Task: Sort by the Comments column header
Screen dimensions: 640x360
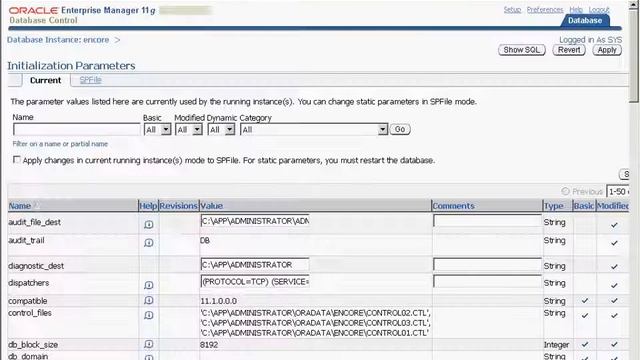Action: (453, 206)
